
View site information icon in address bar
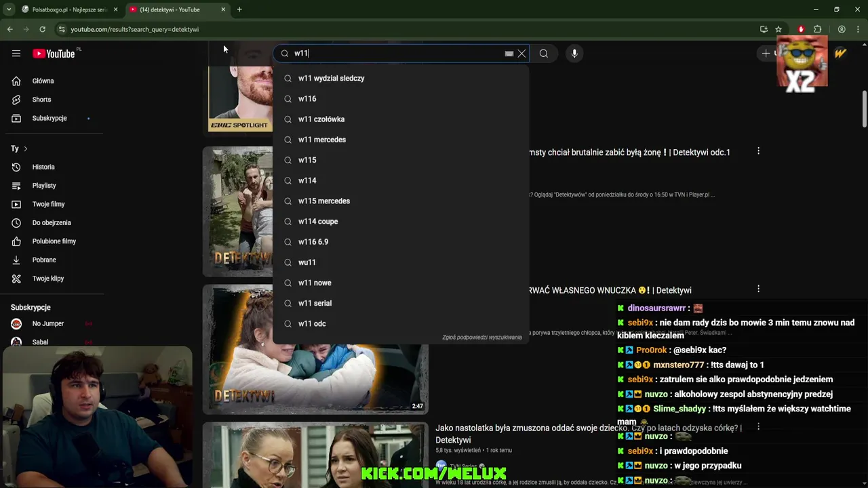tap(62, 29)
